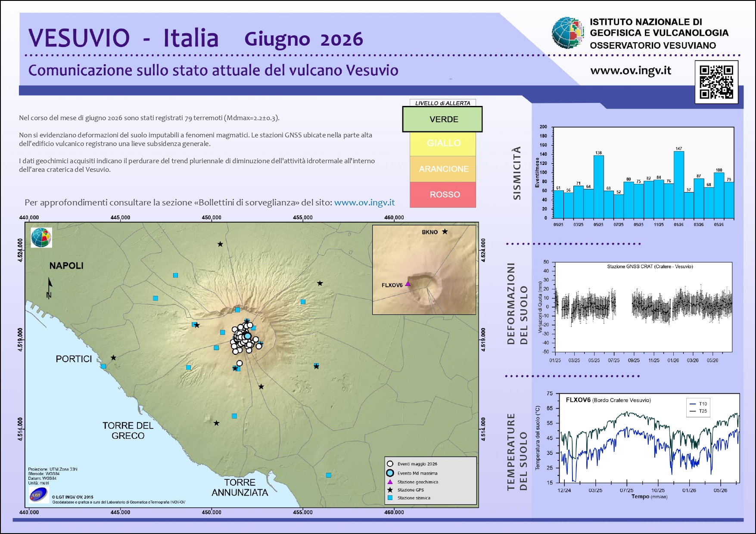Click the LIVELLO di ALLERTA label

click(443, 103)
